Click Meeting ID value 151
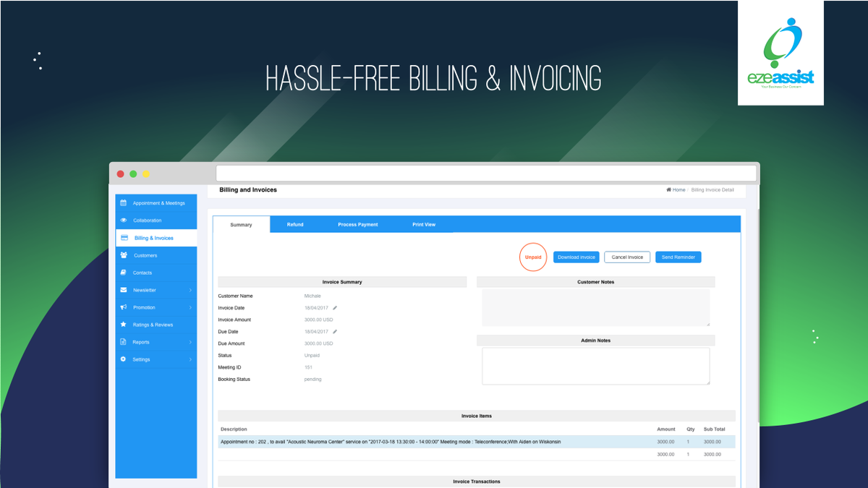This screenshot has height=488, width=868. [x=308, y=367]
